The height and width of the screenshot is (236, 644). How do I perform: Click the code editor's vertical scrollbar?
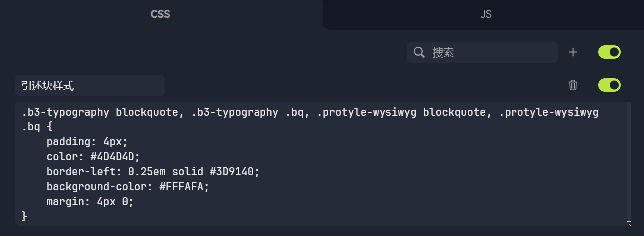click(629, 159)
